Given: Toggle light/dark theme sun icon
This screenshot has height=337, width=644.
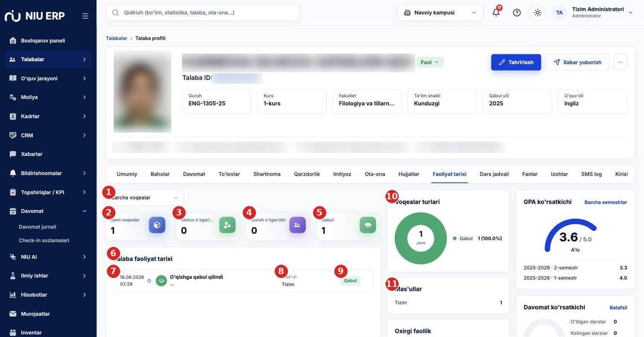Looking at the screenshot, I should pyautogui.click(x=538, y=12).
